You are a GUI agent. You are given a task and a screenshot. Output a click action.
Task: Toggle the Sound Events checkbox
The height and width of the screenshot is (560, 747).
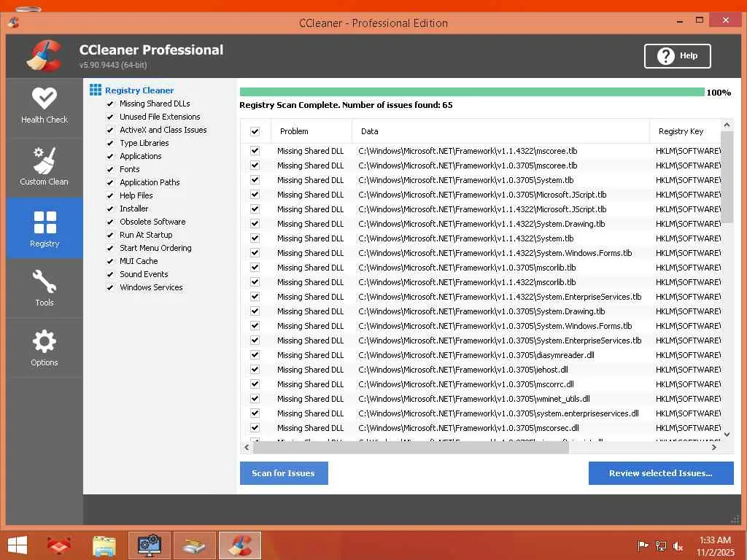pos(110,274)
